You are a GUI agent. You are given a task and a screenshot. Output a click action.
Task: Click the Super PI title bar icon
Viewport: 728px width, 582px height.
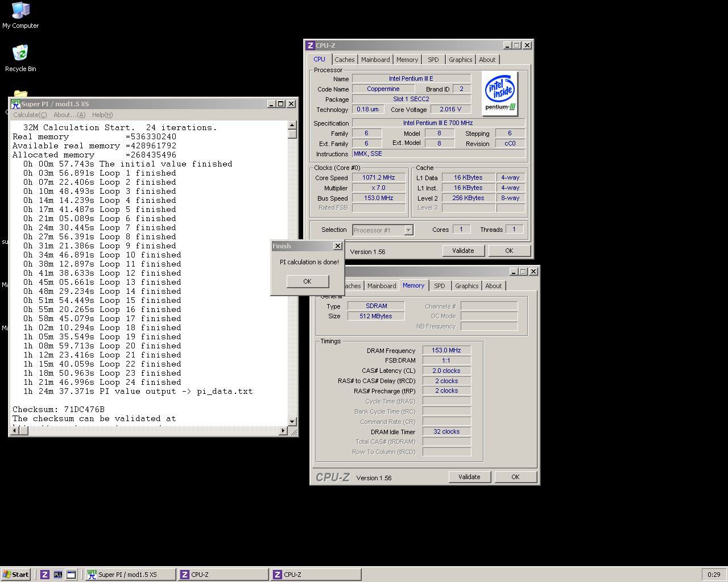tap(15, 103)
